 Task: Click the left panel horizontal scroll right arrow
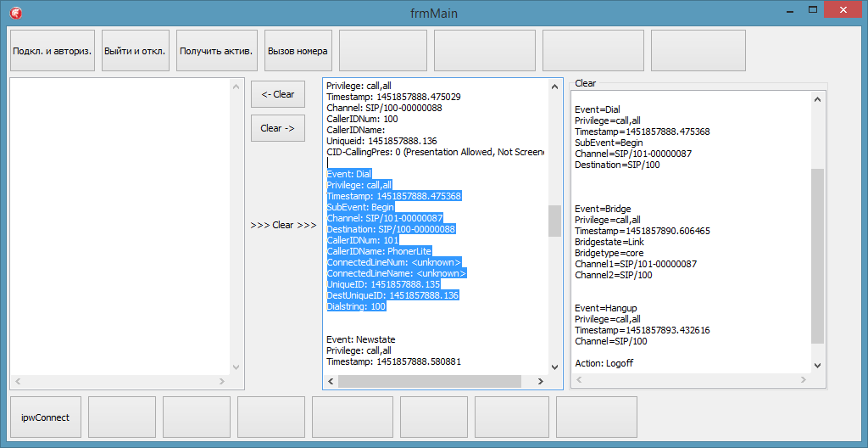click(223, 382)
